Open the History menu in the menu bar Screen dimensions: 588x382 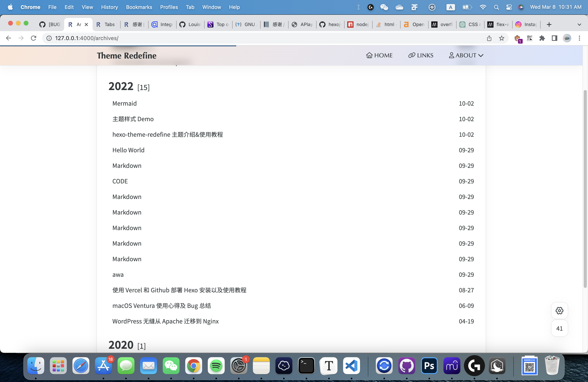pyautogui.click(x=109, y=7)
